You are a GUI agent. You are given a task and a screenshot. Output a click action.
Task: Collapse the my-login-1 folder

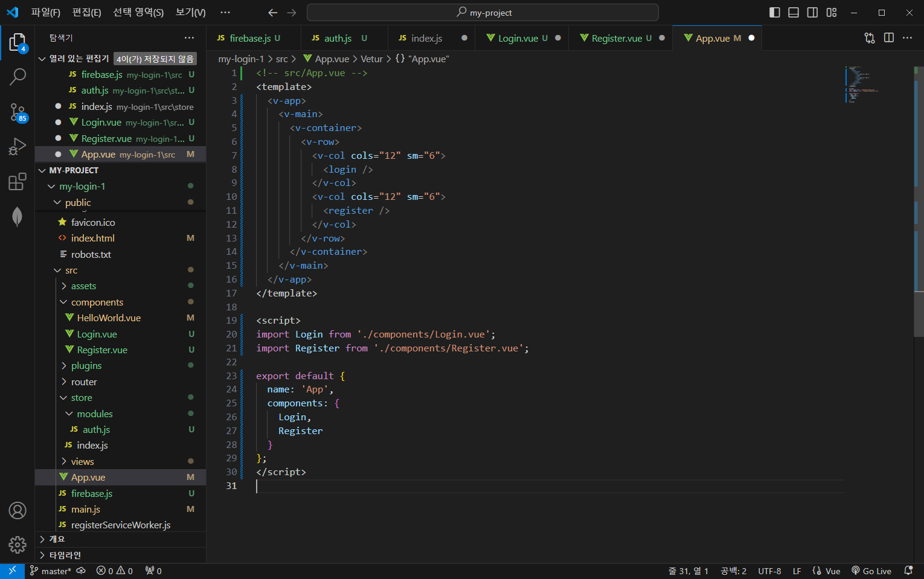tap(51, 187)
